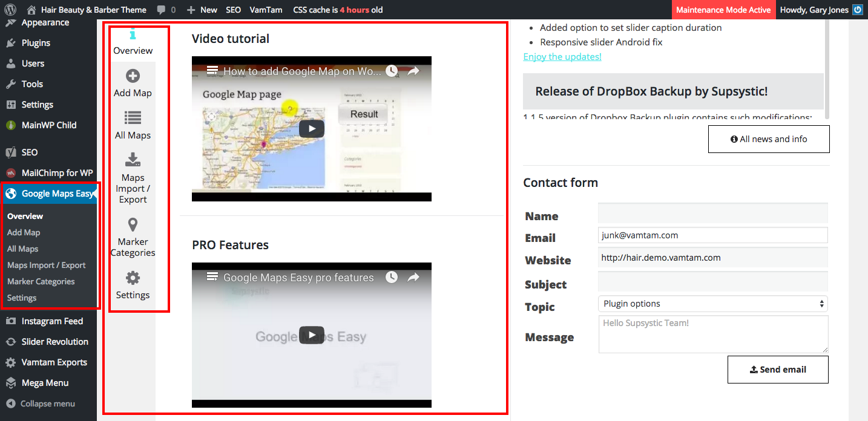
Task: Open playlist icon on tutorial video
Action: (212, 71)
